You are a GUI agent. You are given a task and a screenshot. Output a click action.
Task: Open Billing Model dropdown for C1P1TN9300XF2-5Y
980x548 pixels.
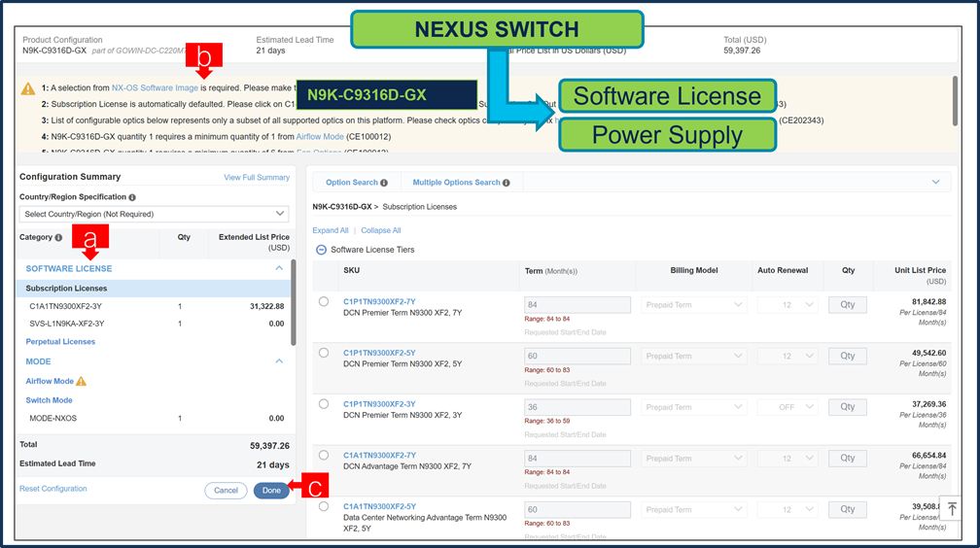694,357
